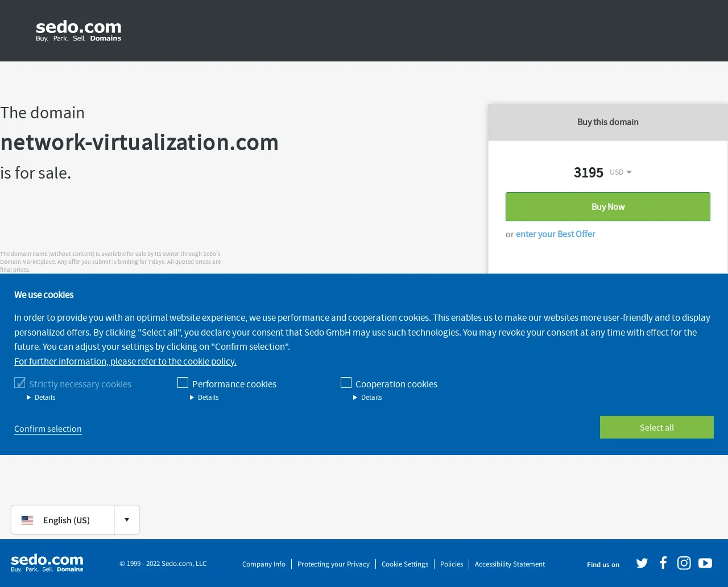Expand Details under Cooperation cookies
The image size is (728, 587).
coord(367,398)
